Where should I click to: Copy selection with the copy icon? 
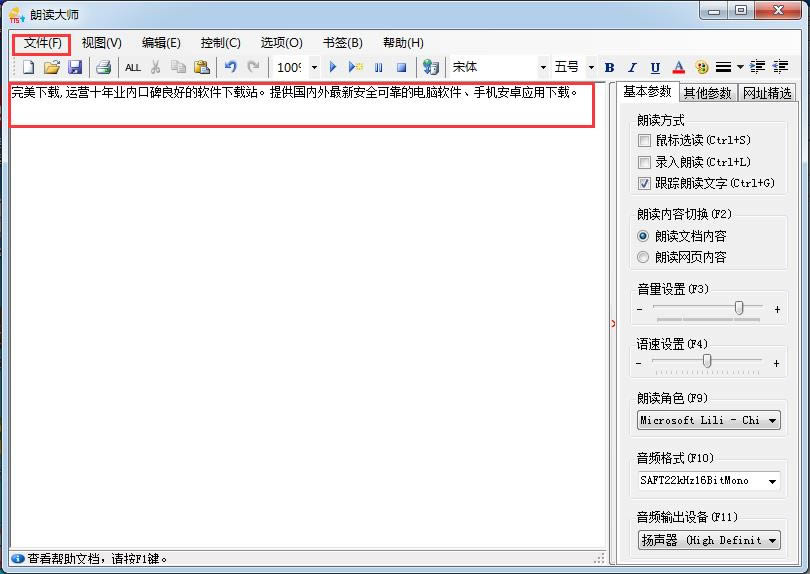coord(178,67)
